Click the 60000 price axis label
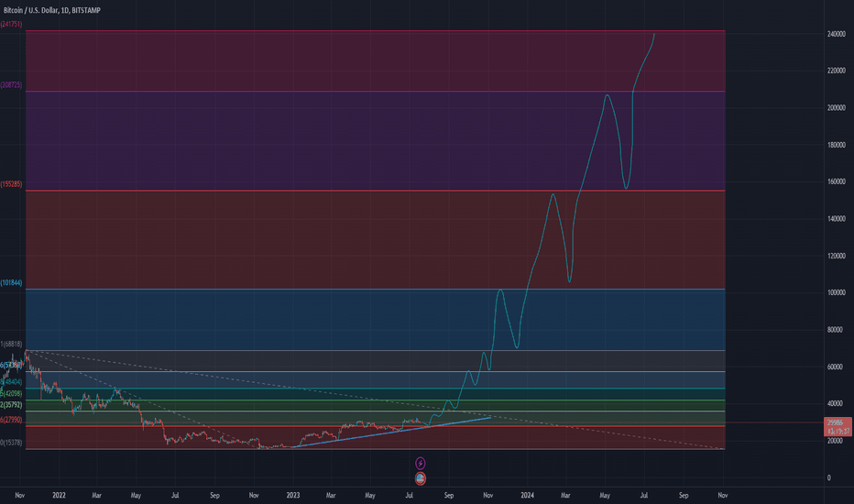This screenshot has width=854, height=504. 836,367
